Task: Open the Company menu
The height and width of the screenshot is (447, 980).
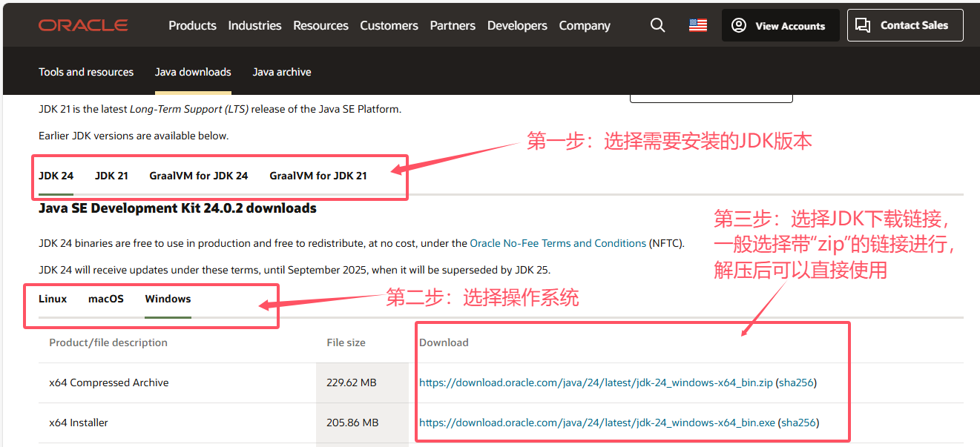Action: point(585,25)
